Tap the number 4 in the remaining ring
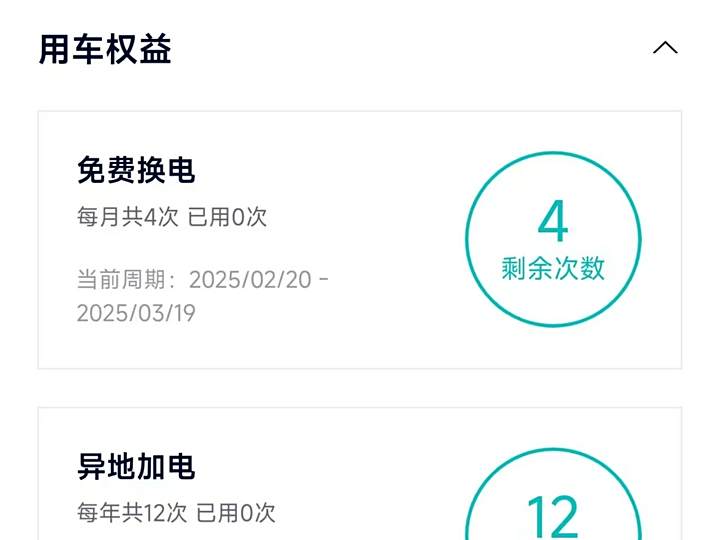Screen dimensions: 720x540 [553, 222]
